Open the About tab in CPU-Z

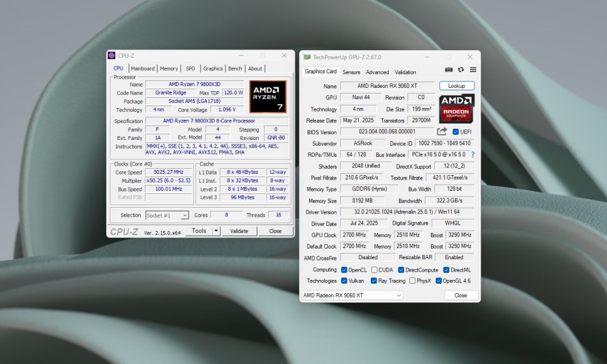coord(255,68)
